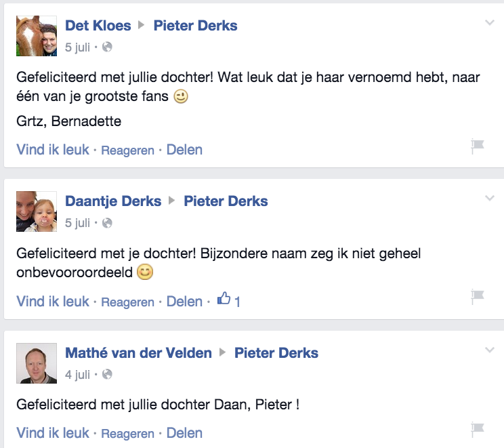This screenshot has width=504, height=448.
Task: Like Mathé van der Velden post with Vind ik leuk
Action: point(53,432)
